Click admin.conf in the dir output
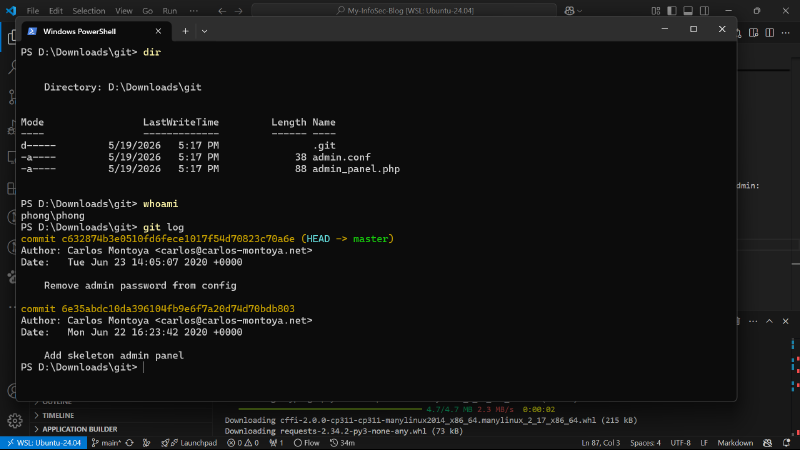Viewport: 800px width, 450px height. coord(341,157)
